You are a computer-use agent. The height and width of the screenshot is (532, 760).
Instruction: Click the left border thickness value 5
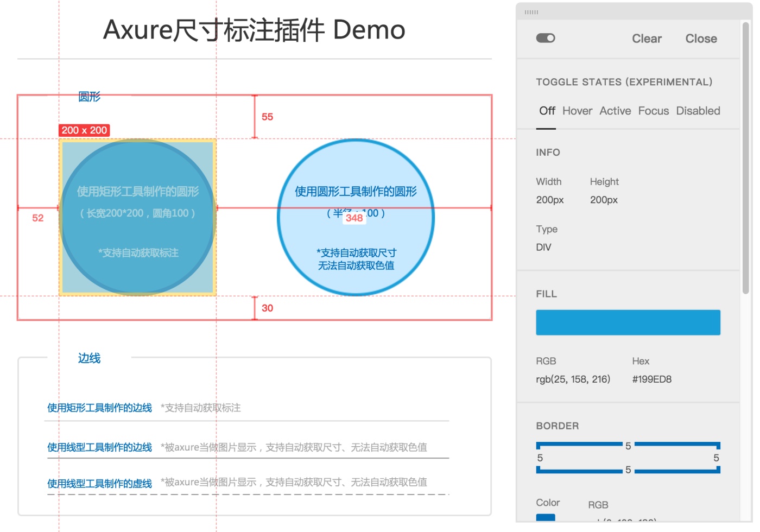[x=540, y=458]
